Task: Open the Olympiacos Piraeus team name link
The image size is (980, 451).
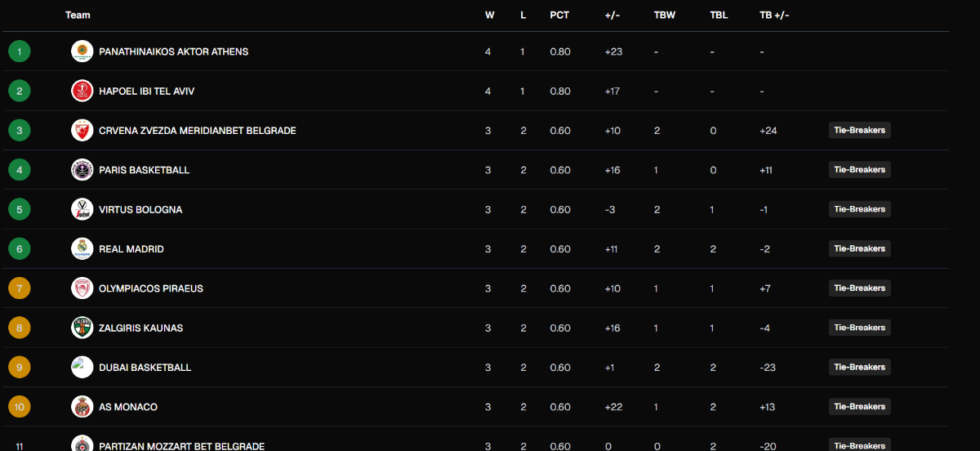Action: pos(151,288)
